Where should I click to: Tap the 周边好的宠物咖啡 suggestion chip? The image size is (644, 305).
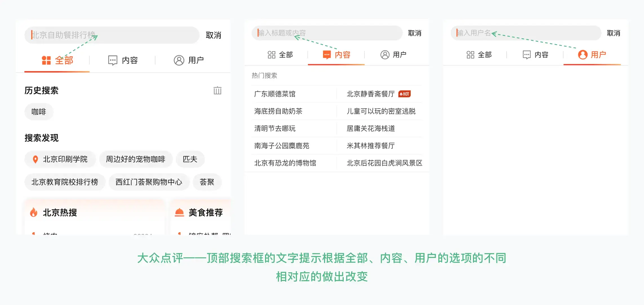click(136, 159)
